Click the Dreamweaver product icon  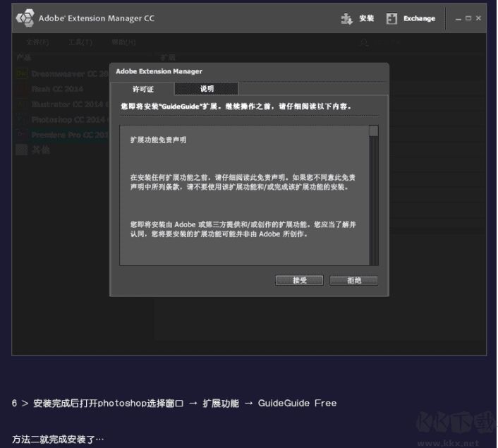pyautogui.click(x=22, y=73)
